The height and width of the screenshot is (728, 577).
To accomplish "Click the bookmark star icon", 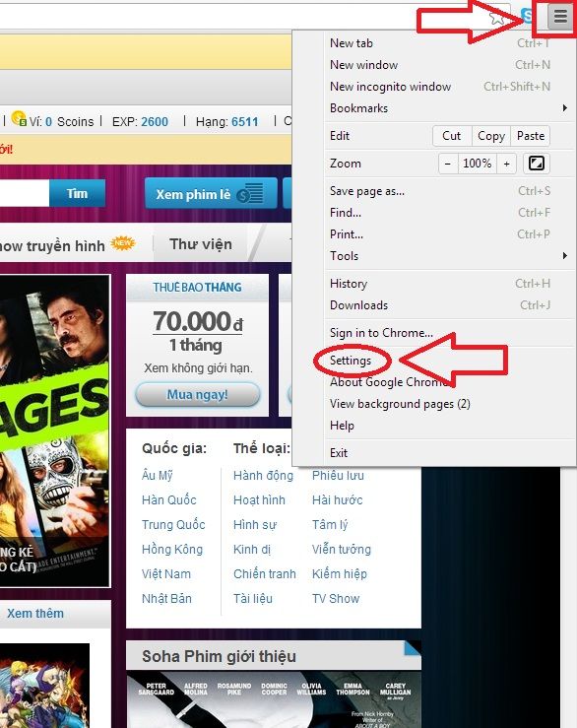I will tap(497, 18).
